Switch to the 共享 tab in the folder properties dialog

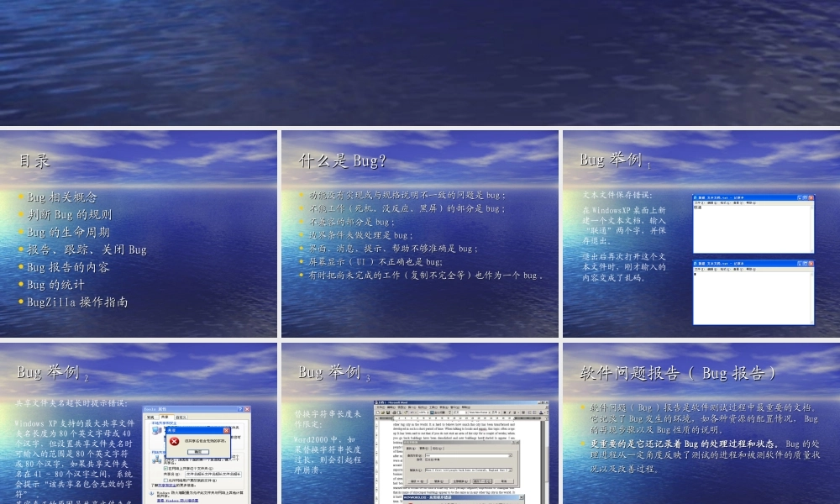[x=165, y=417]
